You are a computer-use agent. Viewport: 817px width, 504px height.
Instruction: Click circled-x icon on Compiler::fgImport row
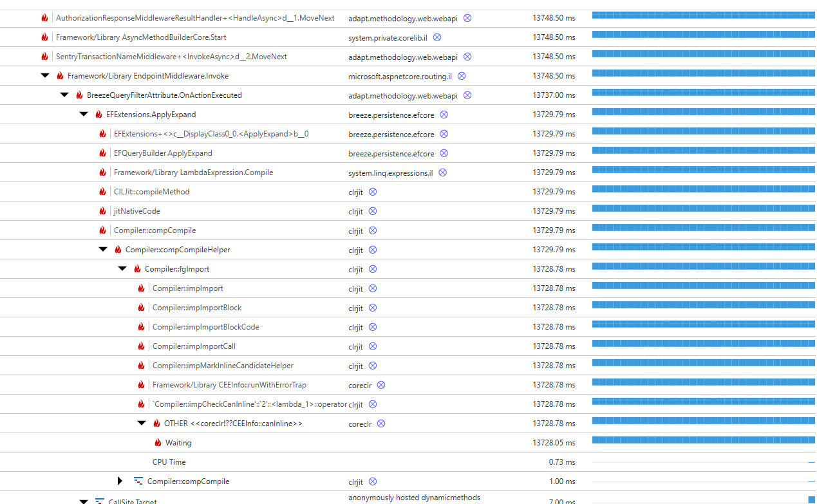pos(373,269)
